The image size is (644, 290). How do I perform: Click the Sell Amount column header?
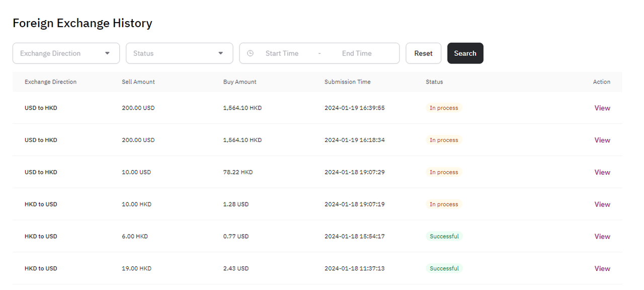tap(138, 82)
